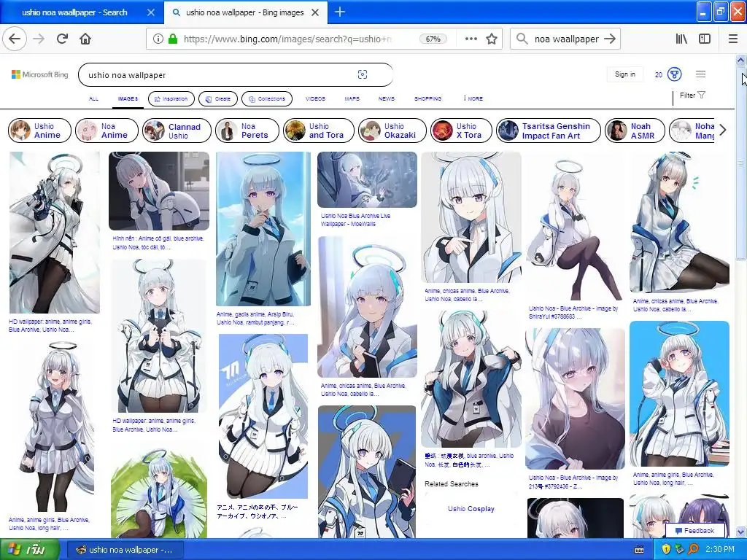Open a new tab with the plus button
The image size is (747, 560).
coord(340,12)
